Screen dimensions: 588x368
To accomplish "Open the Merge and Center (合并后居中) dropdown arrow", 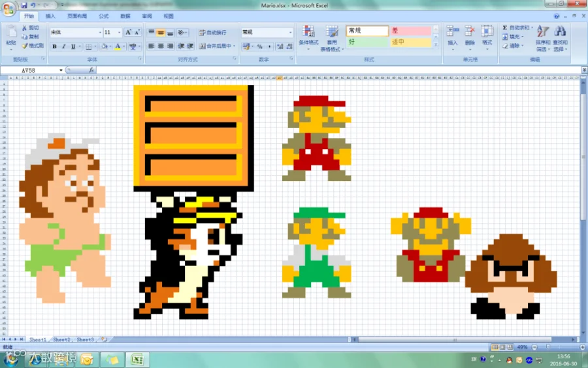I will click(x=235, y=46).
